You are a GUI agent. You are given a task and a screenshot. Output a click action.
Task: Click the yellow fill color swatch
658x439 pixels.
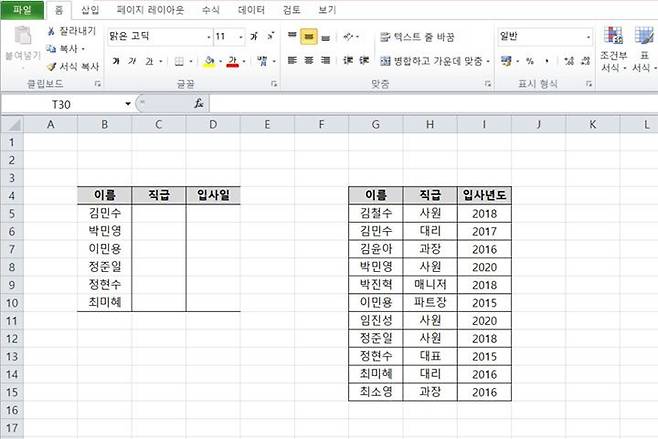[208, 61]
